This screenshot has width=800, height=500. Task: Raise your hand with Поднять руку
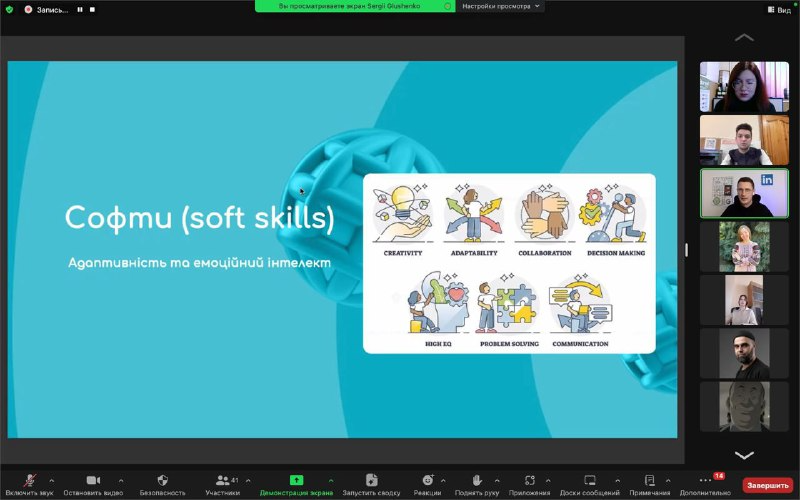click(x=478, y=481)
